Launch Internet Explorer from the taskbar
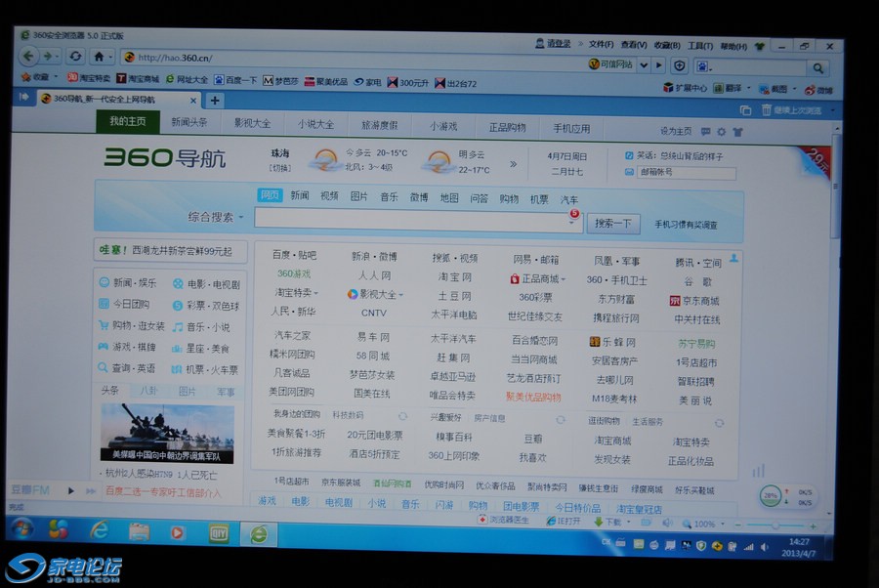 click(99, 531)
